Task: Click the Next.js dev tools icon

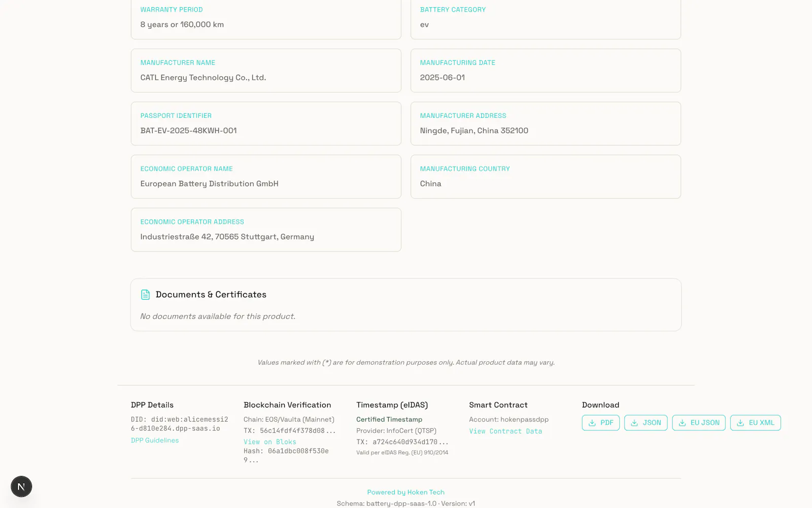Action: pyautogui.click(x=21, y=487)
